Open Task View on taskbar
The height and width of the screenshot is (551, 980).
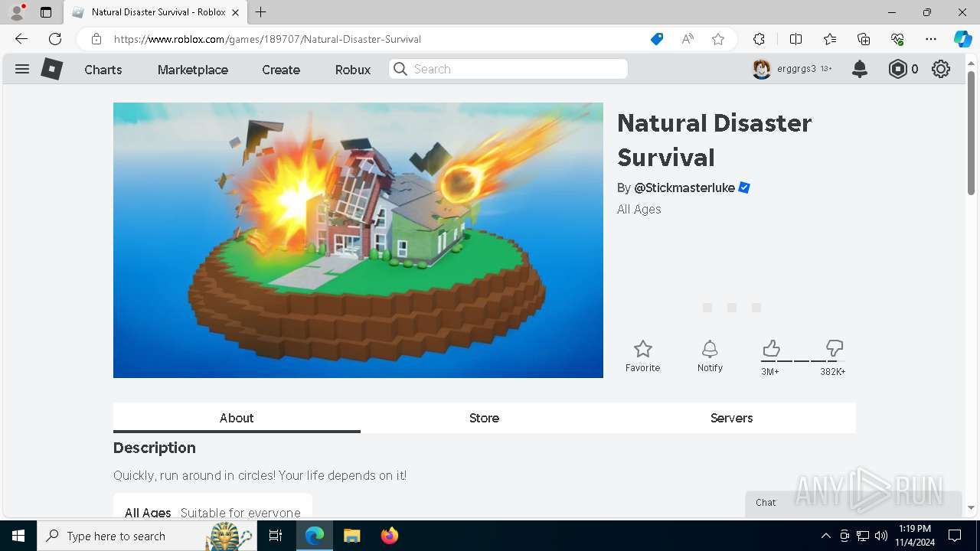coord(276,536)
